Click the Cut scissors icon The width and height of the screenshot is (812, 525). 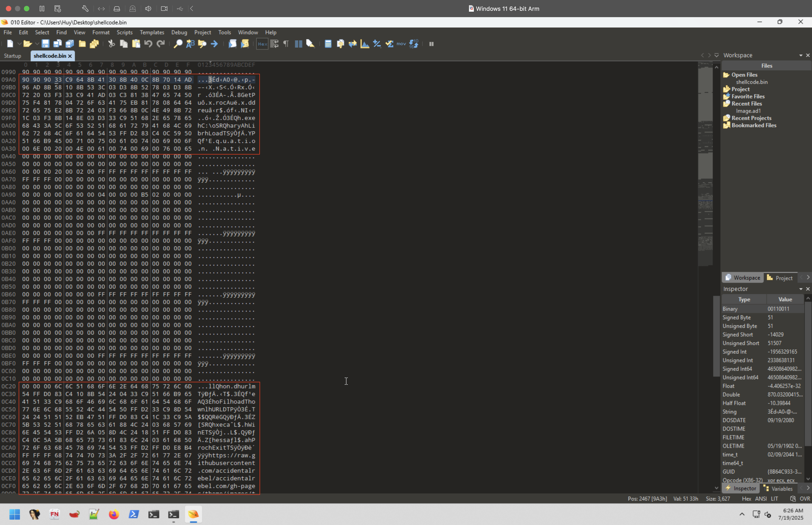click(111, 44)
